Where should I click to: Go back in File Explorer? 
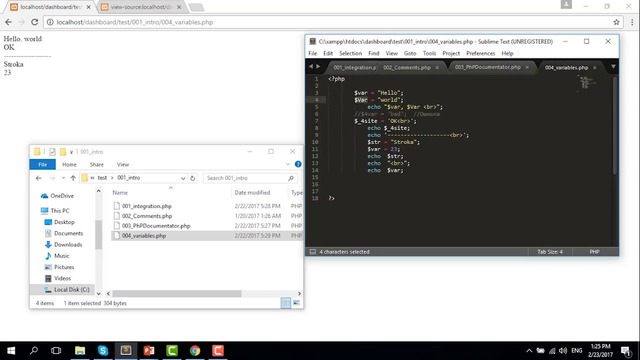38,178
